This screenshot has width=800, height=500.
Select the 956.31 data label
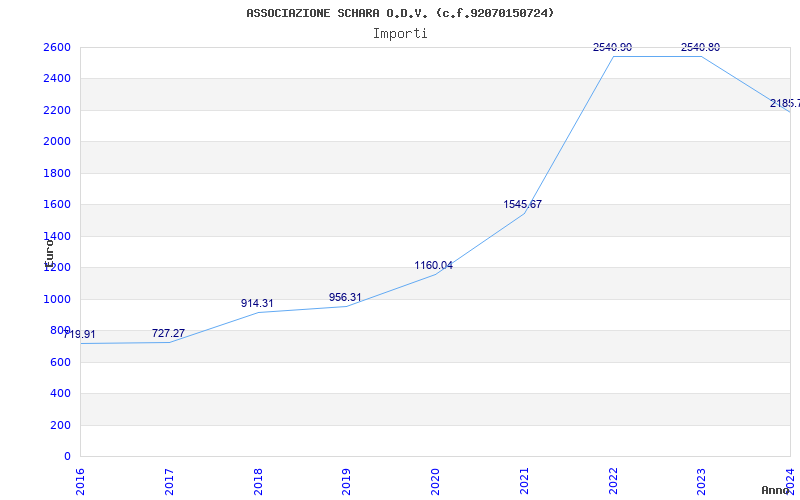coord(345,297)
